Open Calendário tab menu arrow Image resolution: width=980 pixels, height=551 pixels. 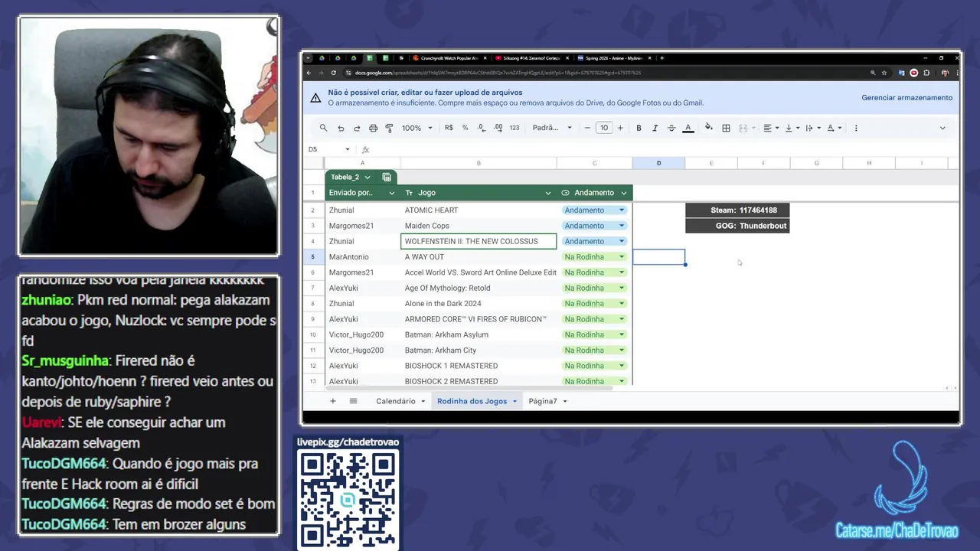[x=423, y=401]
